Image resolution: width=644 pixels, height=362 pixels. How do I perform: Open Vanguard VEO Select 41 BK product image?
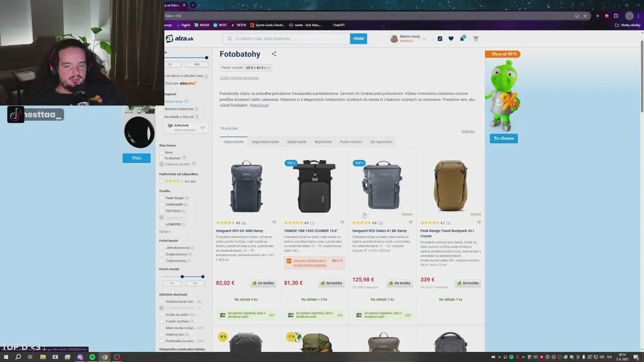[x=382, y=186]
